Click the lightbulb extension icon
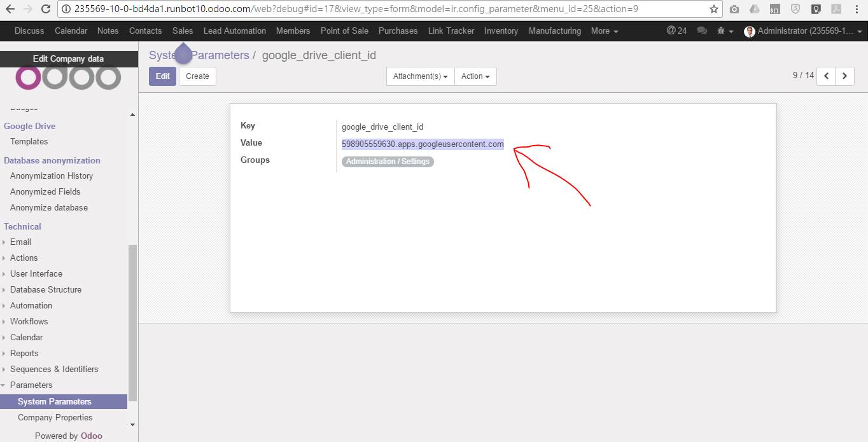Image resolution: width=868 pixels, height=442 pixels. coord(816,10)
